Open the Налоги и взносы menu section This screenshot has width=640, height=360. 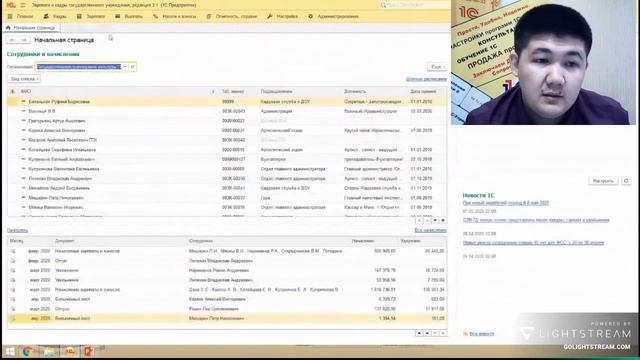point(174,16)
